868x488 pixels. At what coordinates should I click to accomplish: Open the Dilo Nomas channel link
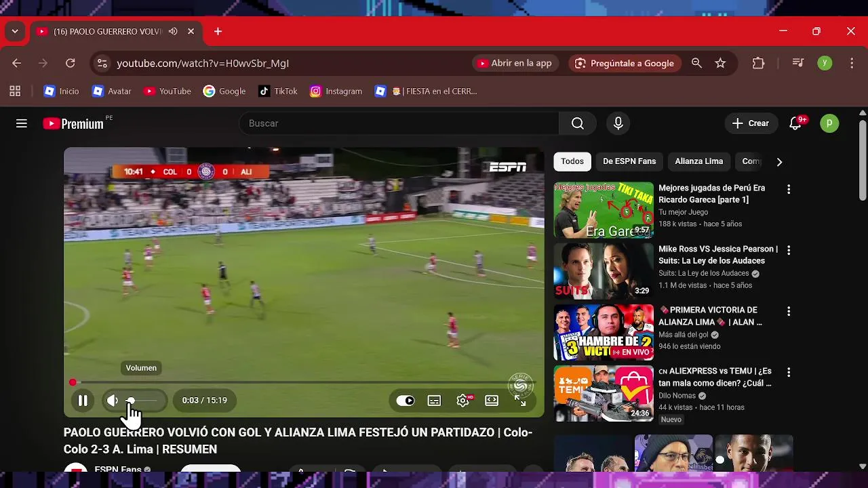[x=677, y=396]
